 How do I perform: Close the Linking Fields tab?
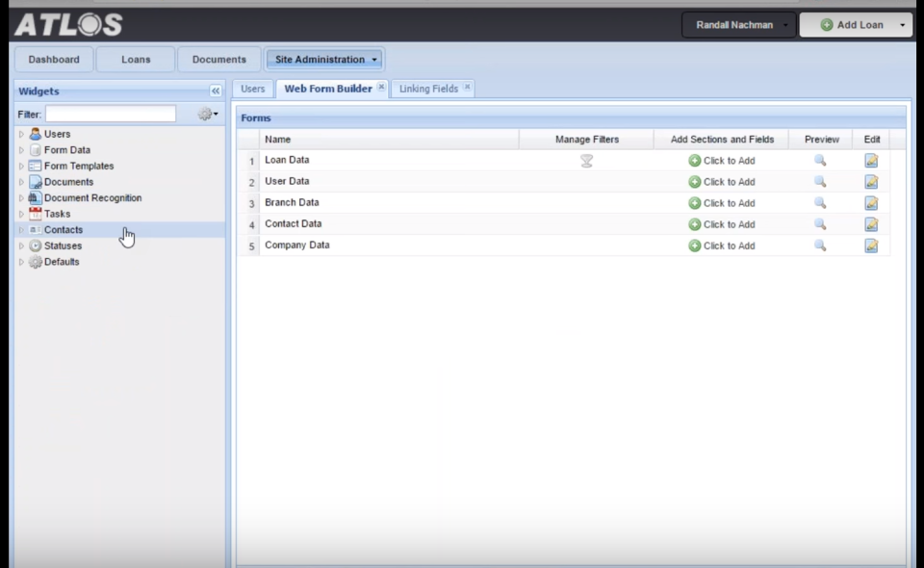[467, 88]
